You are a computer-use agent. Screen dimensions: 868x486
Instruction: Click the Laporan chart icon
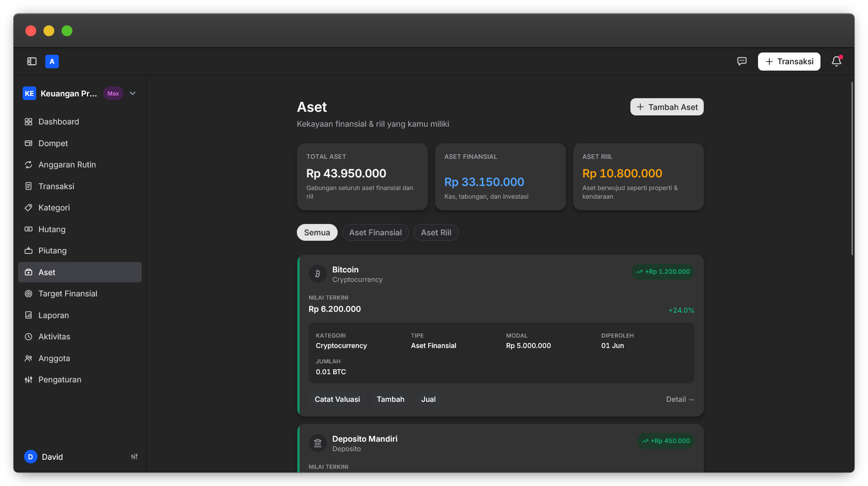(x=29, y=315)
